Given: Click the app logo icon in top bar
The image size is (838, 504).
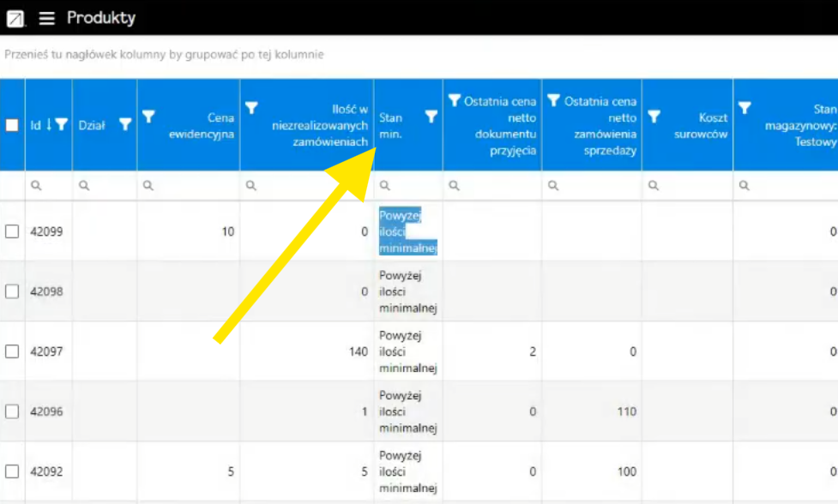Looking at the screenshot, I should click(x=15, y=18).
